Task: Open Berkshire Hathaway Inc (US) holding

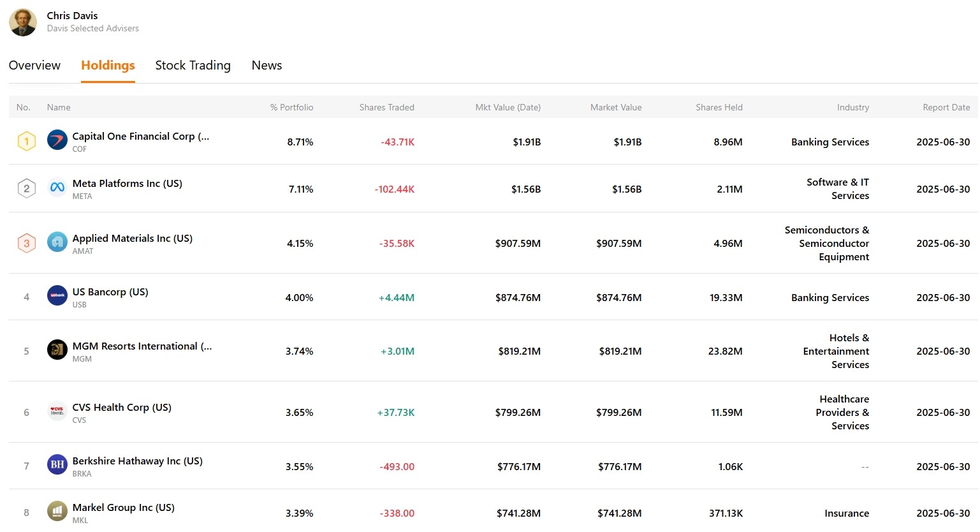Action: point(138,461)
